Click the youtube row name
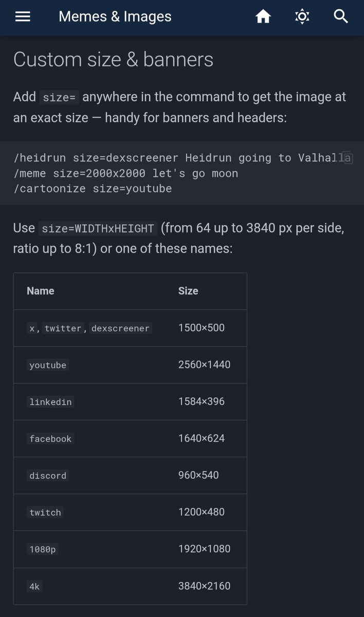364x617 pixels. [x=48, y=365]
